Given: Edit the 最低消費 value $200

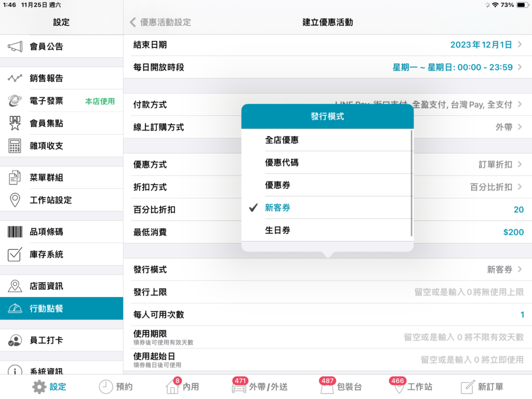Looking at the screenshot, I should tap(513, 232).
